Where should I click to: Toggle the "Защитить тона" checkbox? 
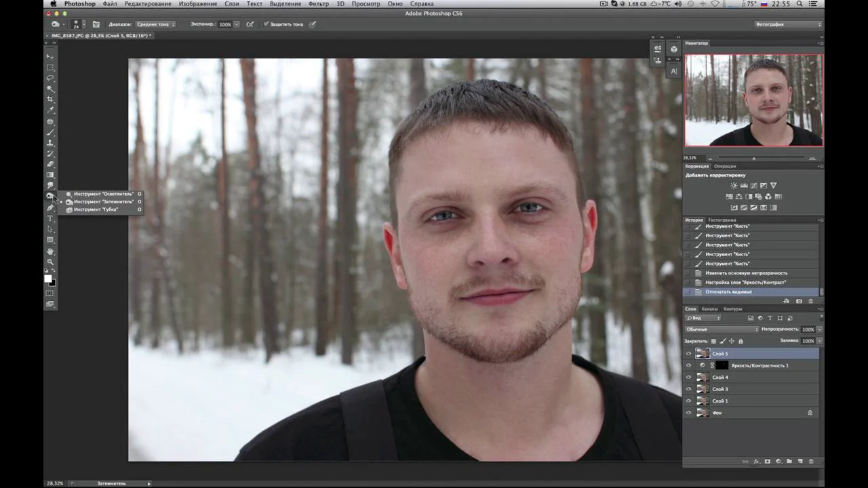tap(266, 24)
